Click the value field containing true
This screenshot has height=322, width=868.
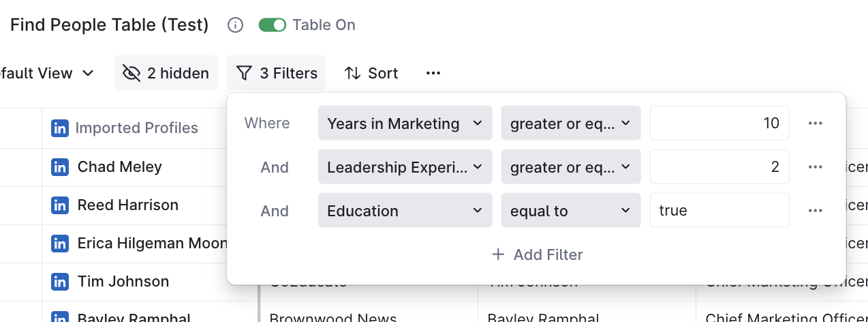click(x=719, y=211)
